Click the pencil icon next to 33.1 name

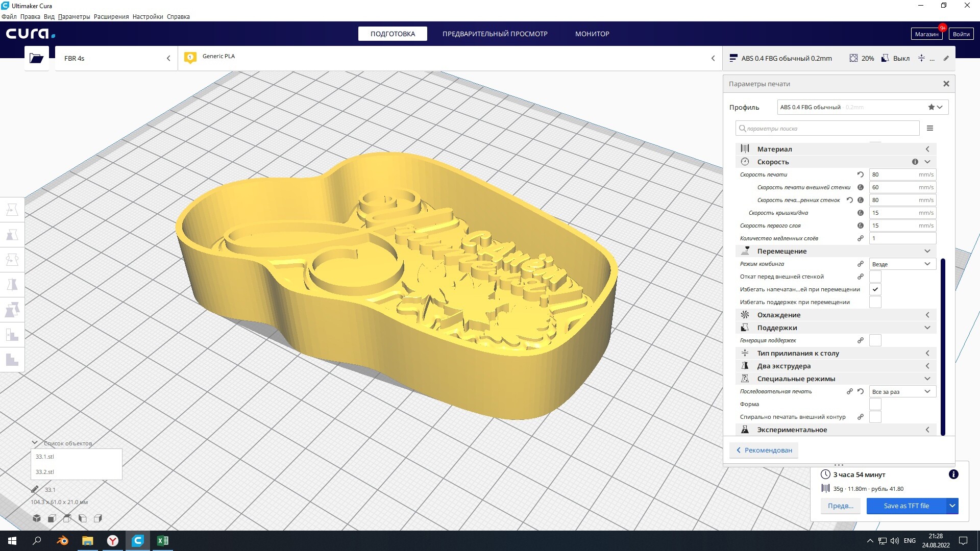[x=35, y=489]
